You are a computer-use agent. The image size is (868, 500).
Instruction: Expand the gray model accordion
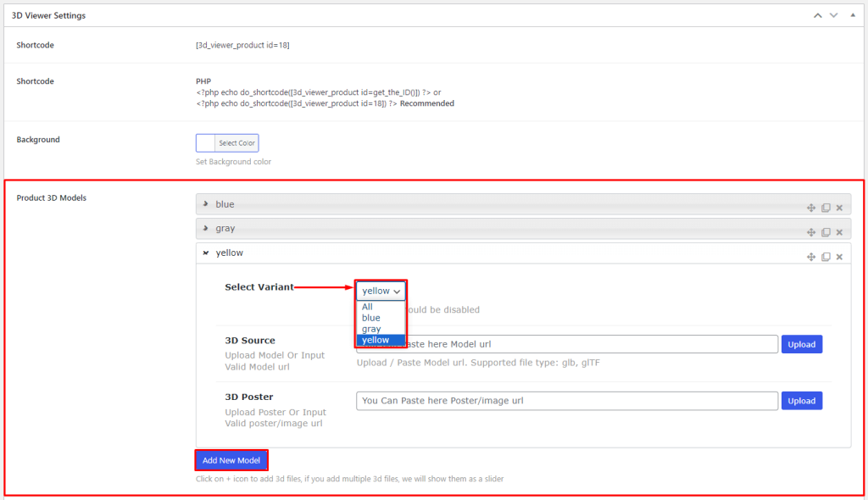[x=206, y=229]
